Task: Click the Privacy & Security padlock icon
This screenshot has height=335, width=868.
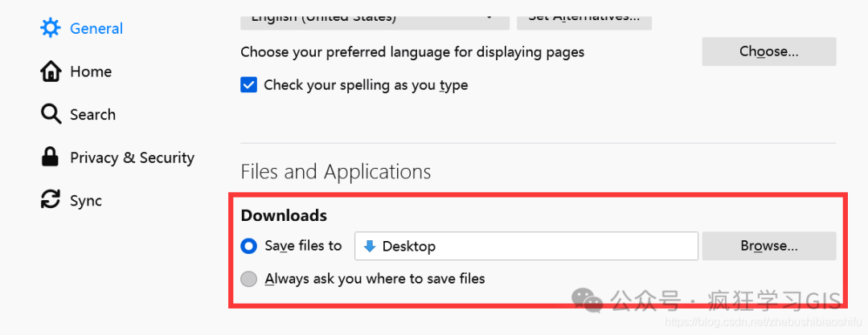Action: 51,157
